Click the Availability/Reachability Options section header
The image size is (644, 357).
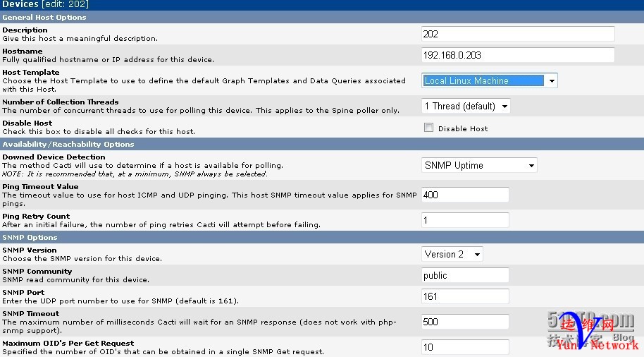[68, 144]
